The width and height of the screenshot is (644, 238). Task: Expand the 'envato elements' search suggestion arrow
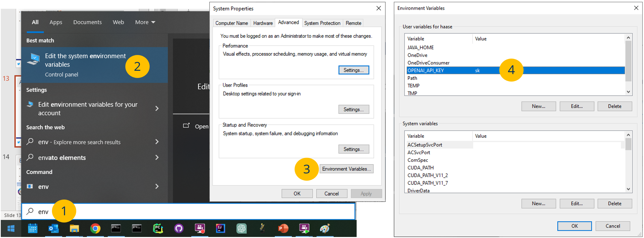tap(157, 157)
